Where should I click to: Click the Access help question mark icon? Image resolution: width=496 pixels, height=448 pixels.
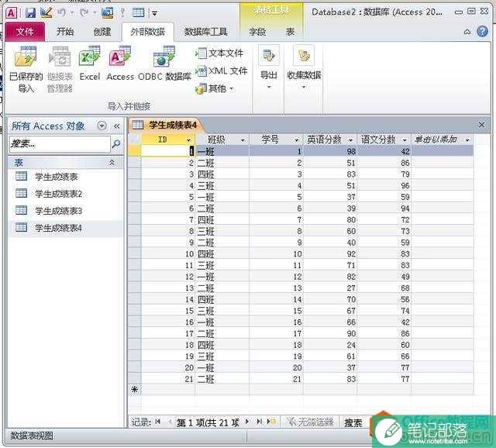482,31
